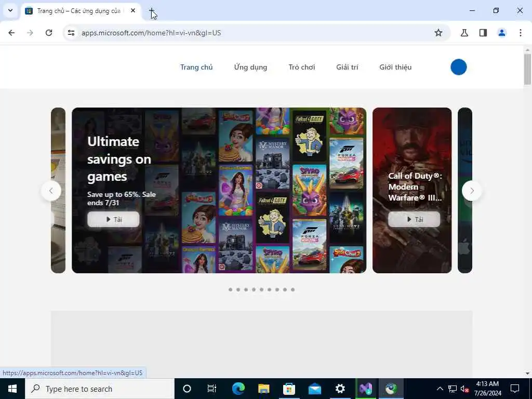Viewport: 532px width, 399px height.
Task: Open the Ultimate savings on games banner
Action: (219, 190)
